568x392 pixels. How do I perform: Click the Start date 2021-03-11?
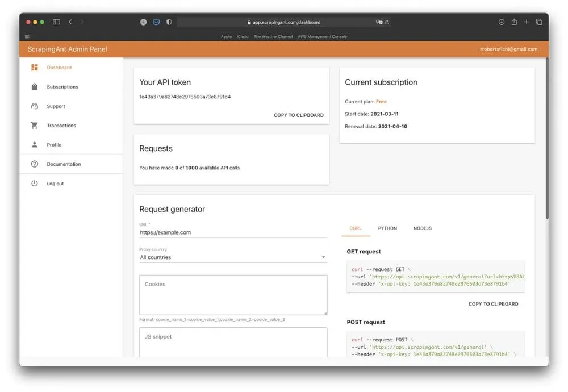(x=385, y=114)
